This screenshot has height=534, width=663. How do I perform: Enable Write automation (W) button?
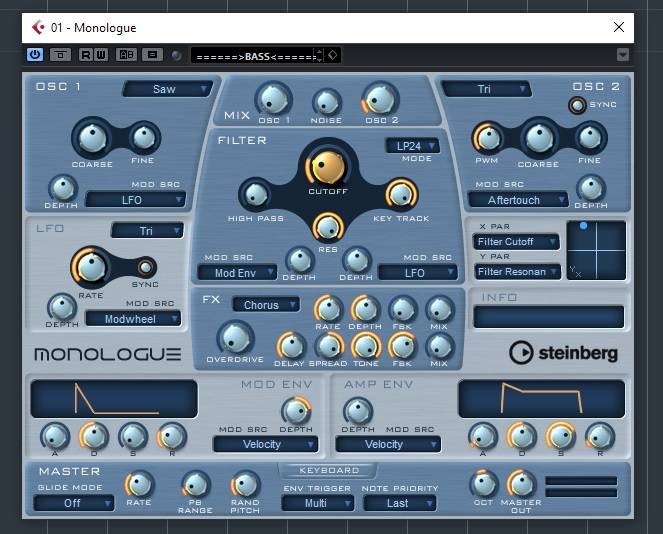101,55
